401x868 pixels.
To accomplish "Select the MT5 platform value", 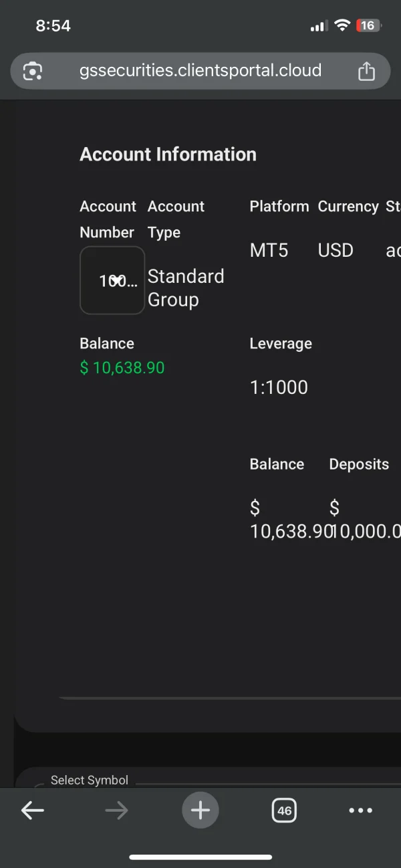I will pos(269,251).
